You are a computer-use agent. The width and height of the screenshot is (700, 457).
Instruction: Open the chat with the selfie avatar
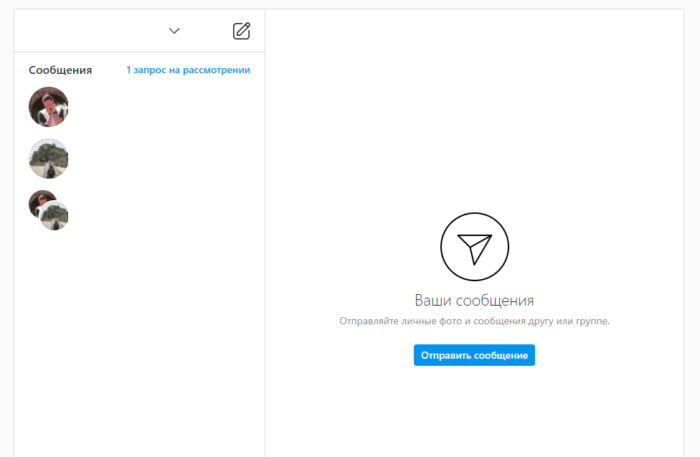(49, 107)
